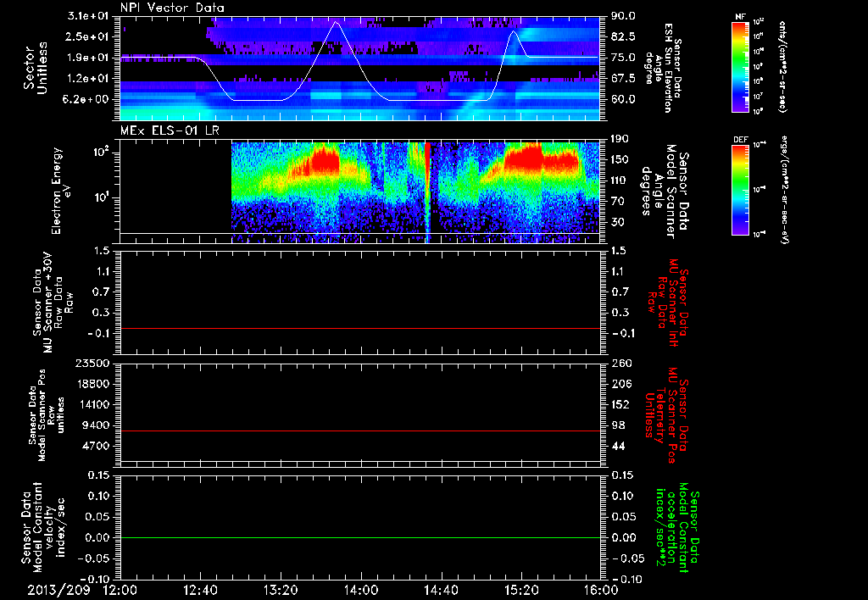868x600 pixels.
Task: Click the 15:20 time tick label
Action: click(521, 590)
